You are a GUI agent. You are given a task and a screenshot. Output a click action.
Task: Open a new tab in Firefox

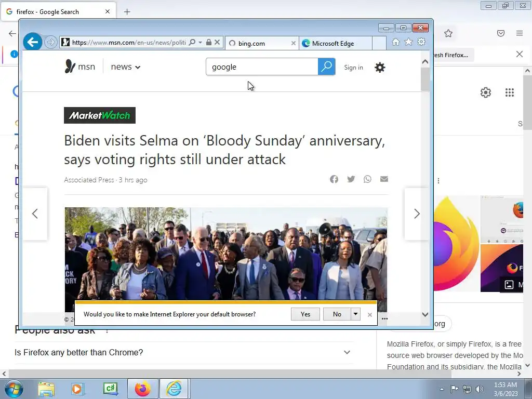tap(127, 12)
